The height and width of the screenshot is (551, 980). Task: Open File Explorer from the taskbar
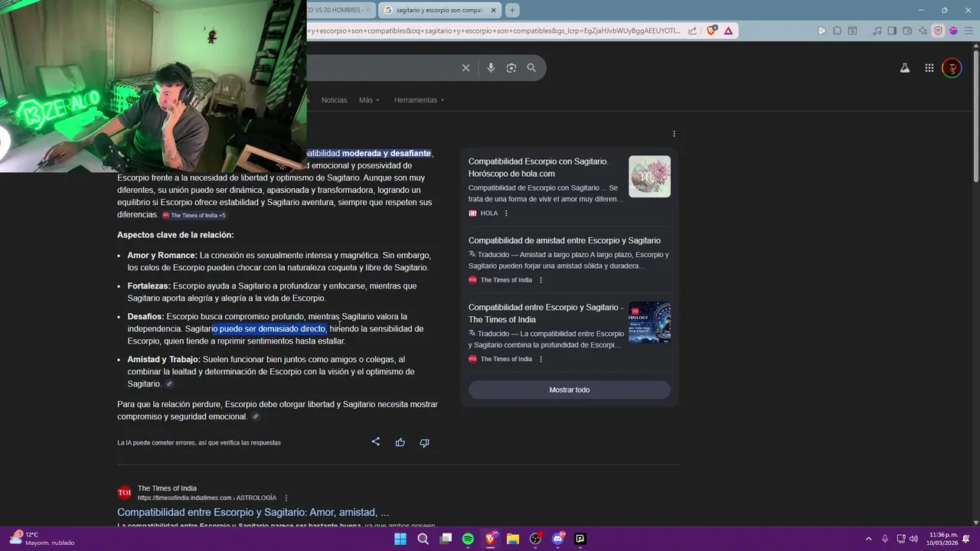[513, 539]
